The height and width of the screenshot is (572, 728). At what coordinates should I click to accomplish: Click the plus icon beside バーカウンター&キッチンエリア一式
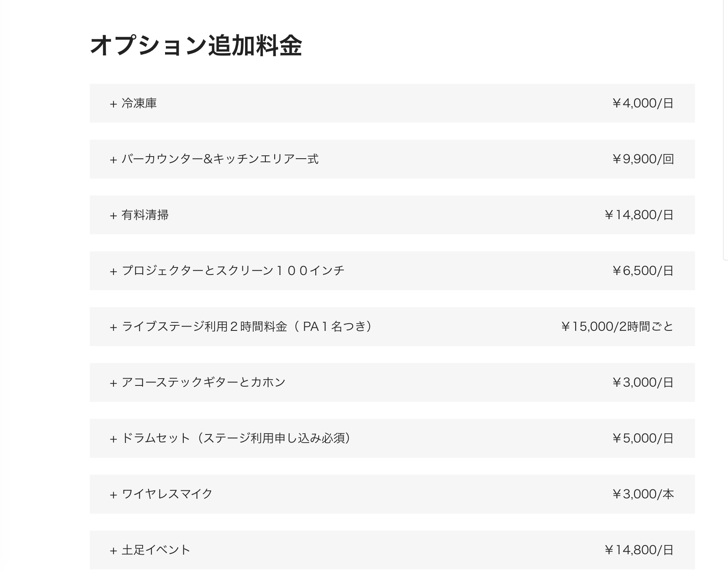[113, 160]
